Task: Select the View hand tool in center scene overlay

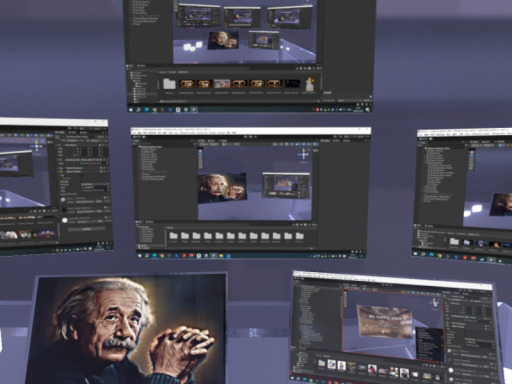Action: pyautogui.click(x=200, y=152)
